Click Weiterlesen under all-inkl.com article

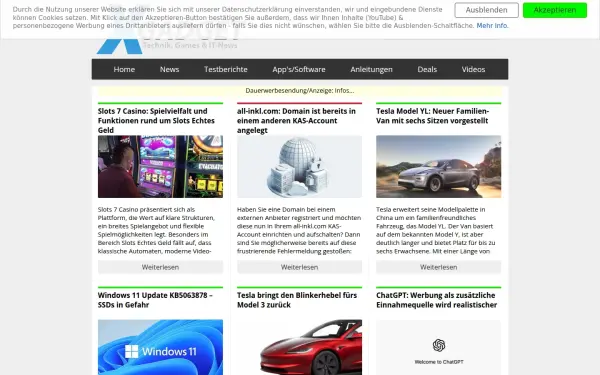[x=299, y=267]
